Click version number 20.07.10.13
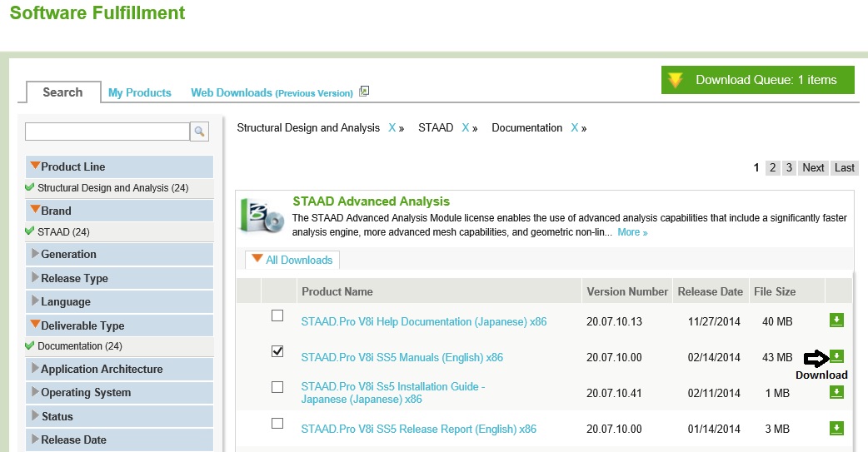868x452 pixels. click(x=615, y=321)
